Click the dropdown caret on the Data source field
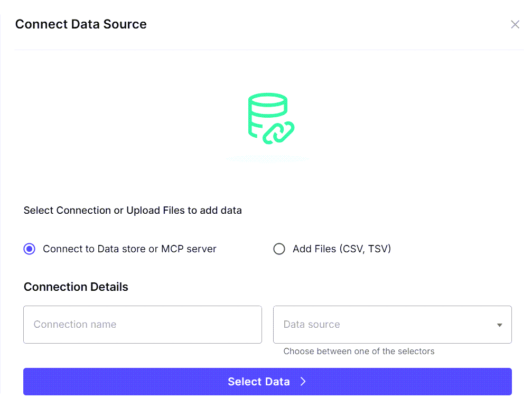The image size is (532, 408). pos(499,325)
